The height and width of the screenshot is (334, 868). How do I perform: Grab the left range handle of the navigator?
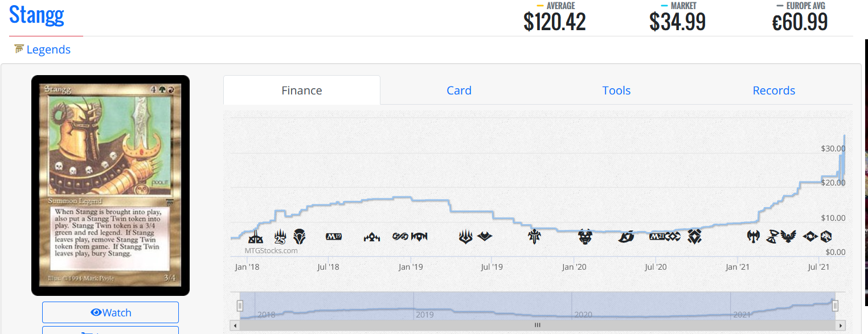[x=240, y=306]
